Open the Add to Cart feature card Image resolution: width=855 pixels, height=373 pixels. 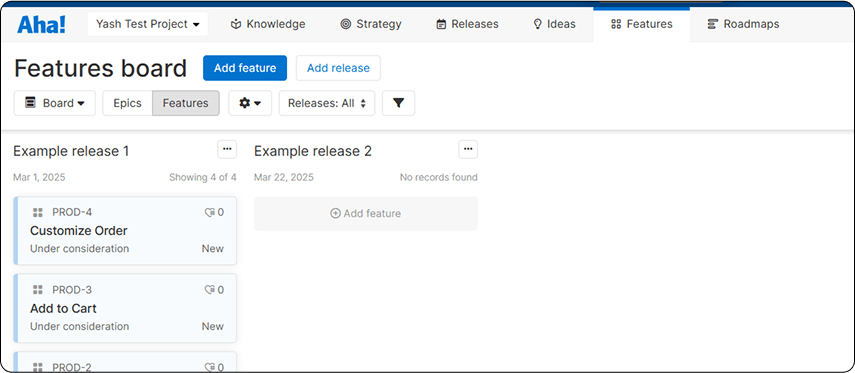click(x=125, y=308)
